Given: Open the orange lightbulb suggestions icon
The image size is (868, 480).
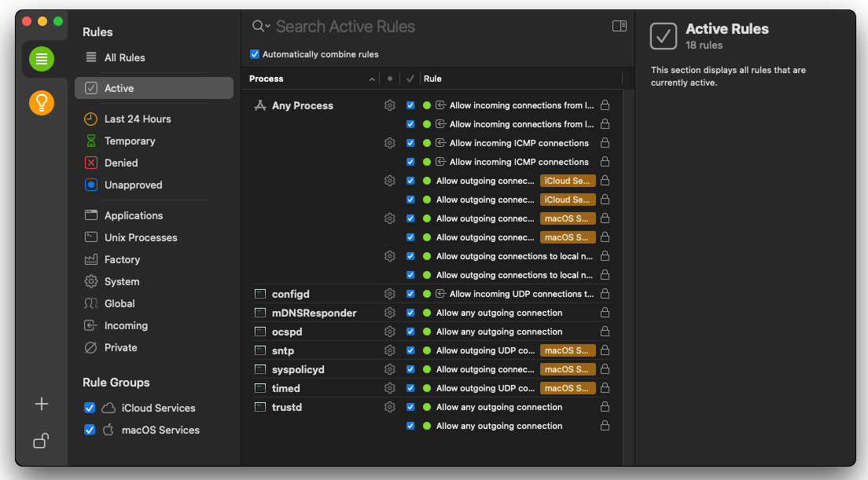Looking at the screenshot, I should click(x=42, y=103).
